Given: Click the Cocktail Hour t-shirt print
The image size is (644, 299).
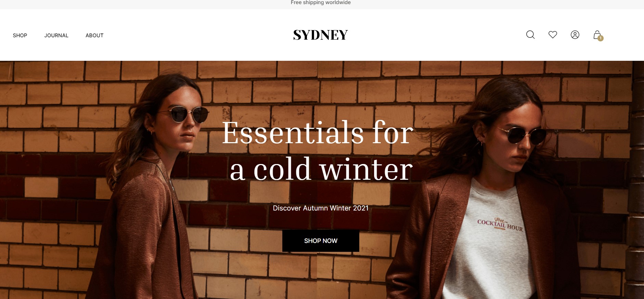Looking at the screenshot, I should tap(500, 225).
